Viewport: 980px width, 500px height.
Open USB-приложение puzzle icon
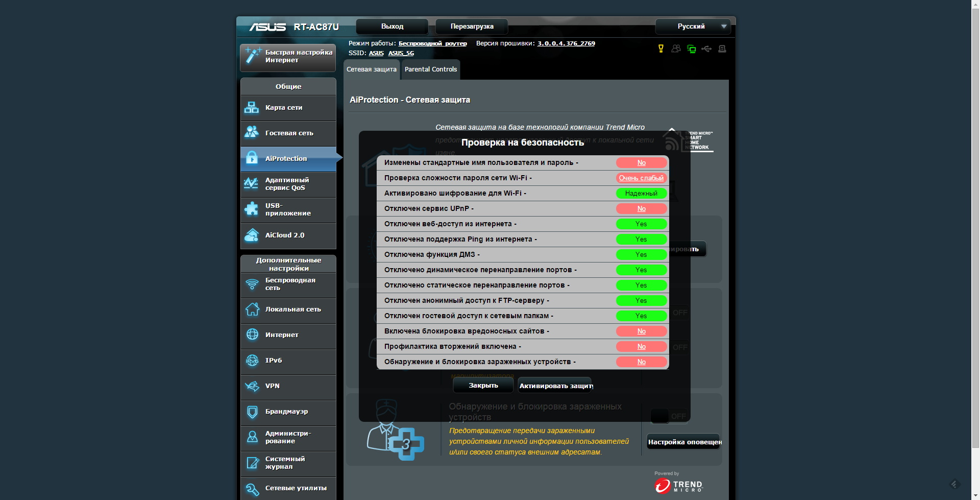[x=252, y=209]
